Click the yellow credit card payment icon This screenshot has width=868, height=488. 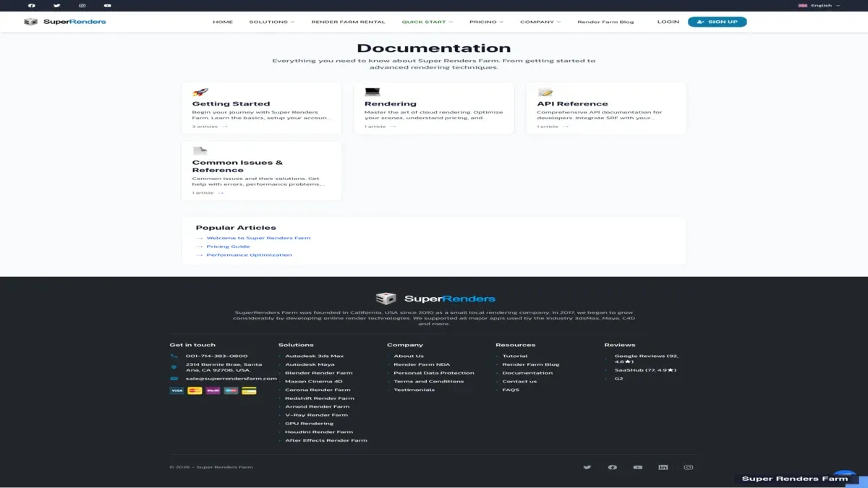(x=249, y=390)
